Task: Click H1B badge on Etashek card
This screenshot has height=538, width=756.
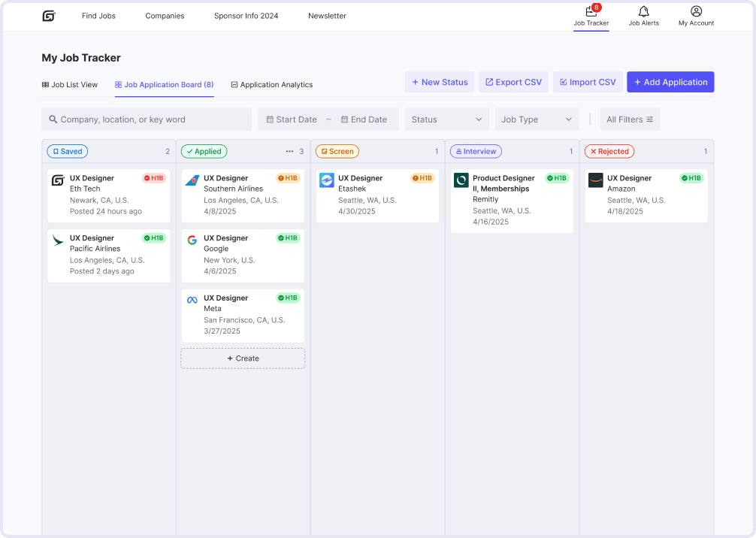Action: click(x=423, y=178)
